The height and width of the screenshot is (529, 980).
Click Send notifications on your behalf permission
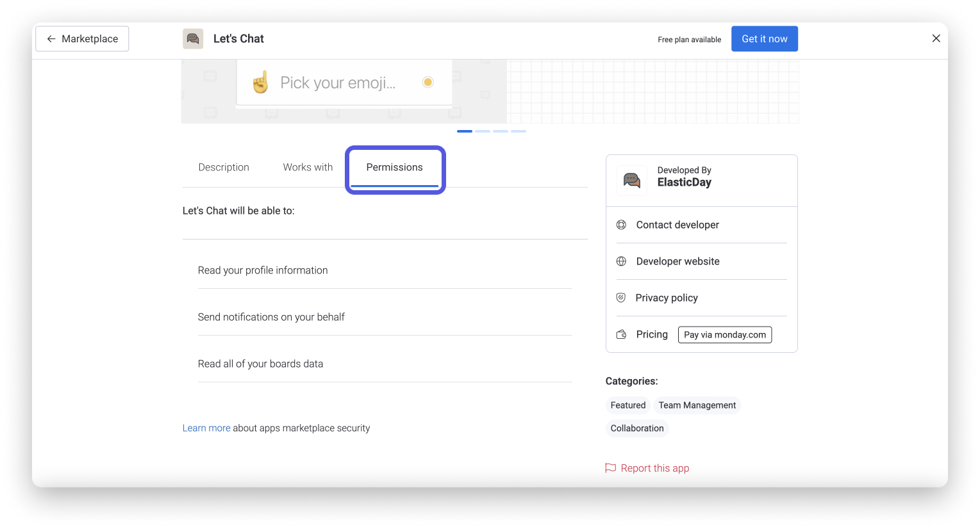coord(271,317)
